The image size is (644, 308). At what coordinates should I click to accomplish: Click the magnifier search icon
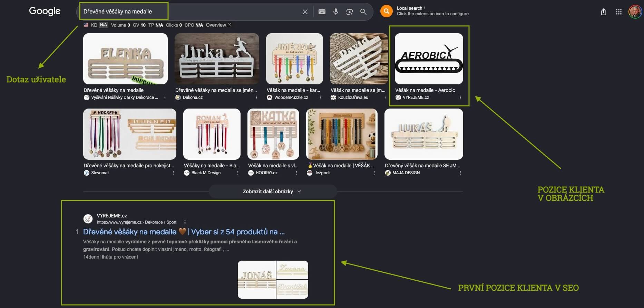coord(363,12)
